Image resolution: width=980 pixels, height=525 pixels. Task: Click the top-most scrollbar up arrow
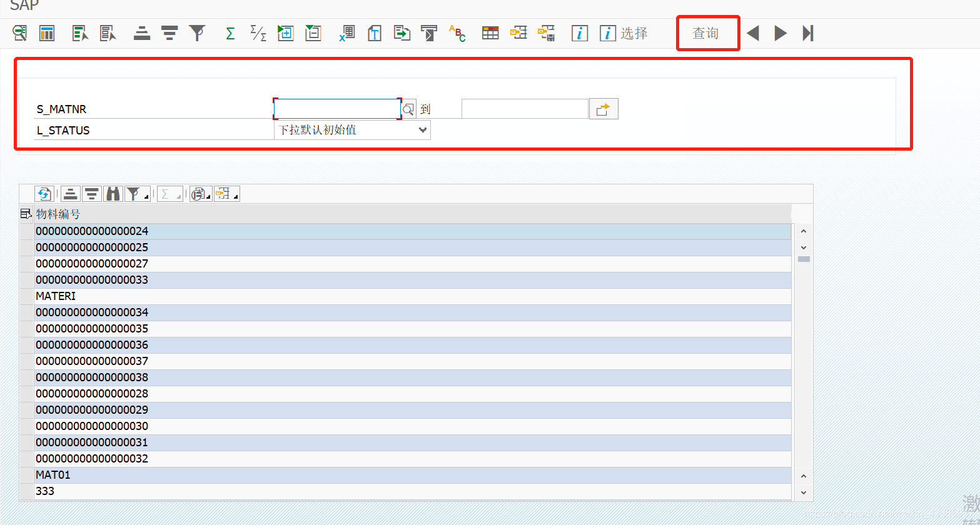coord(804,231)
